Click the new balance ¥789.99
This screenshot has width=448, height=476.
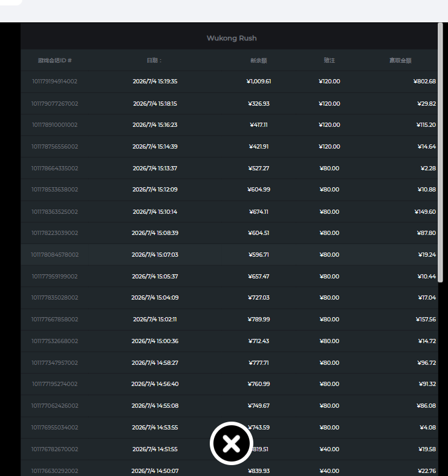pyautogui.click(x=259, y=320)
